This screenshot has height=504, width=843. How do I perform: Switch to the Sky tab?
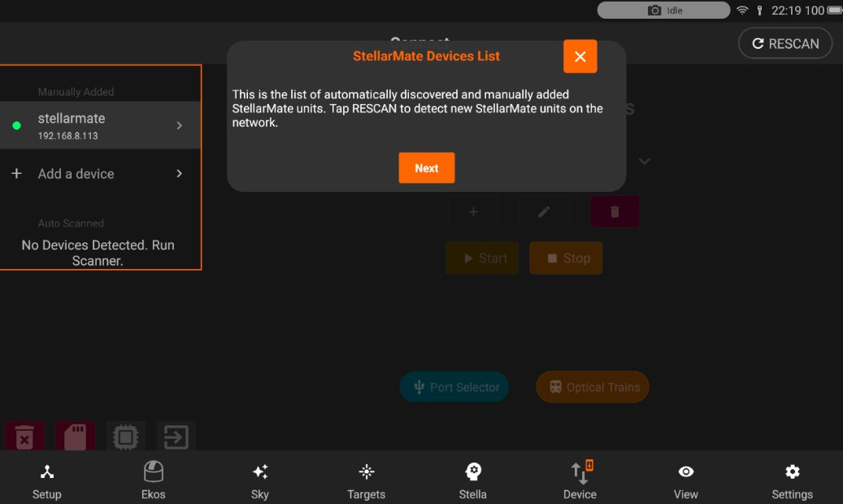[x=259, y=481]
